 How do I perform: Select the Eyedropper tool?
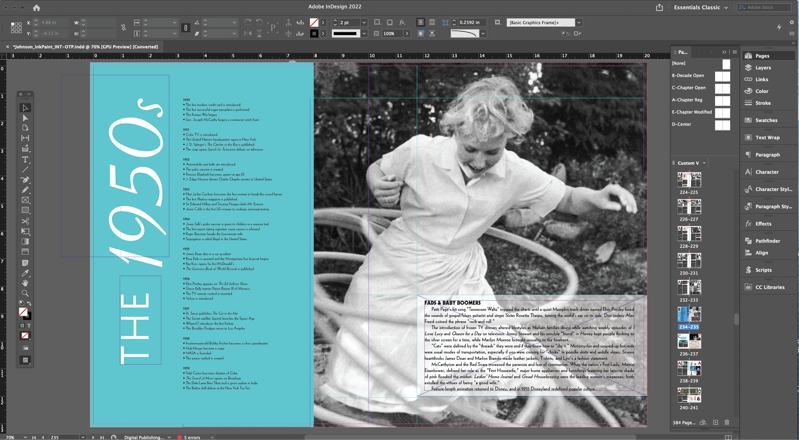(25, 273)
